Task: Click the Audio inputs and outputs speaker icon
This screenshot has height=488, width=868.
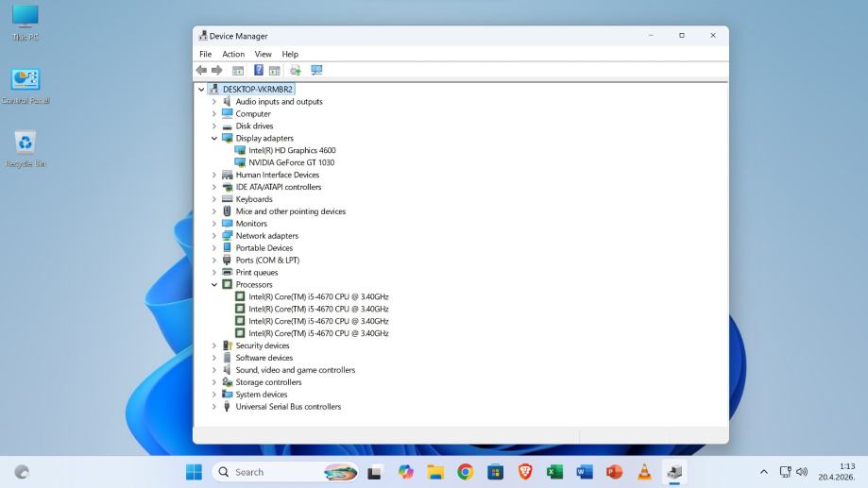Action: 227,101
